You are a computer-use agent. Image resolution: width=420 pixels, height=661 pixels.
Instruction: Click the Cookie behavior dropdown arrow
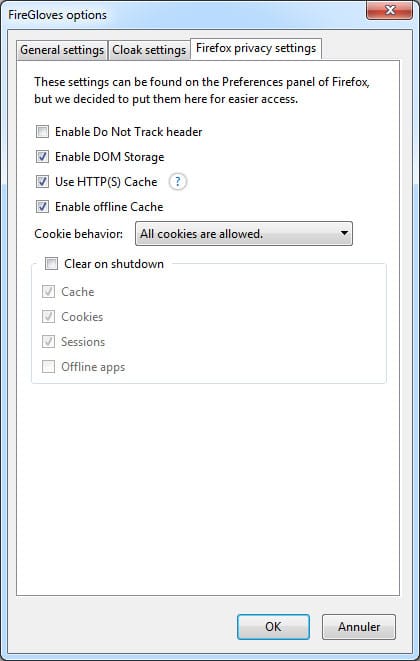(344, 233)
